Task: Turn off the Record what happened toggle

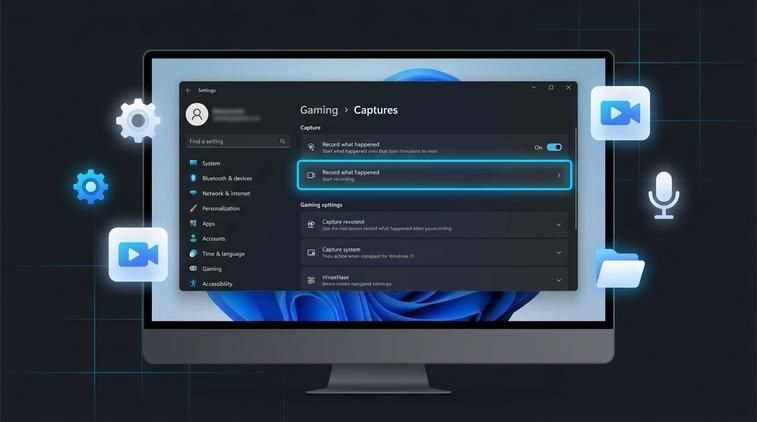Action: pyautogui.click(x=554, y=147)
